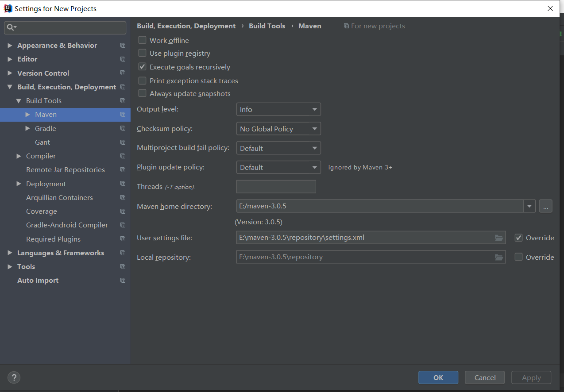Click project-level icon beside Gant row

click(123, 142)
